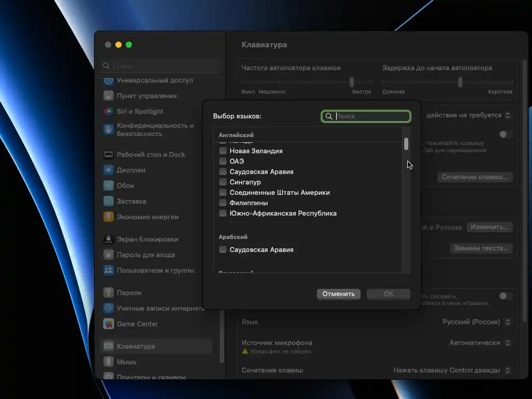This screenshot has width=532, height=399.
Task: Click the Учетные записи интернета @ icon
Action: [109, 309]
